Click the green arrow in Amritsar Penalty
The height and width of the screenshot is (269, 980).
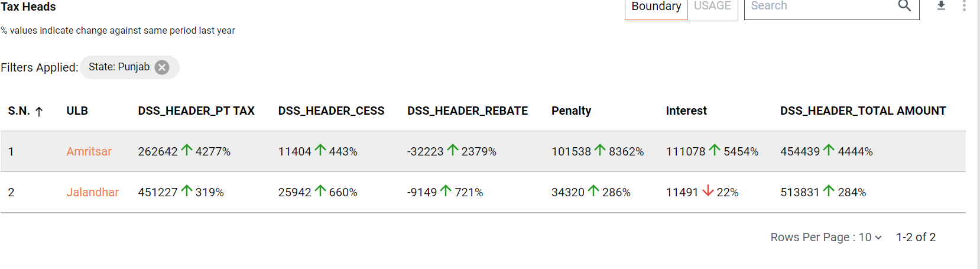tap(600, 150)
